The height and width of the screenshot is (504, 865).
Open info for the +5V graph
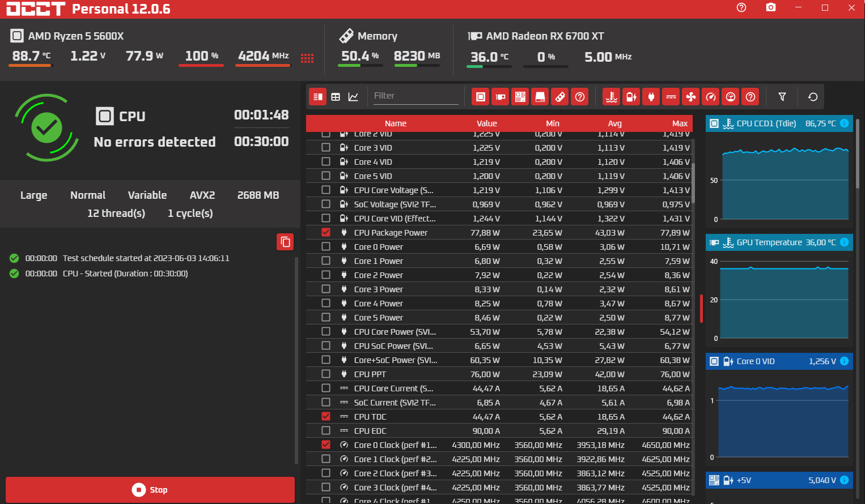845,480
